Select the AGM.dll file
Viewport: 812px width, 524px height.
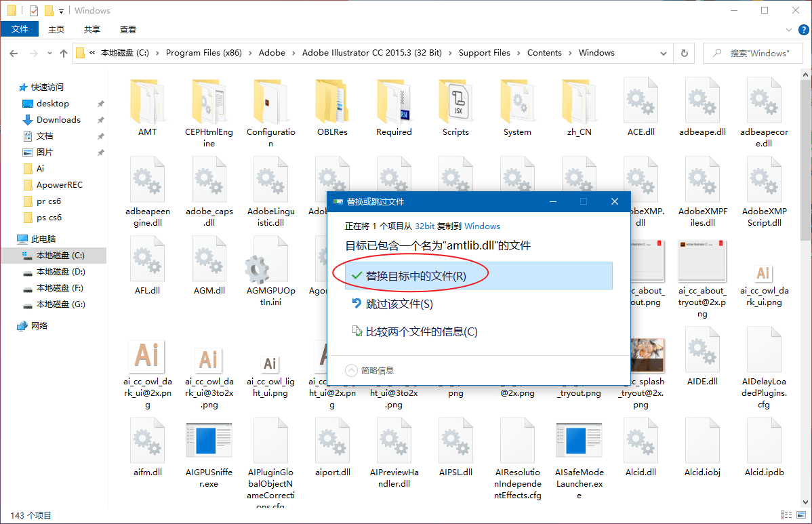click(209, 266)
